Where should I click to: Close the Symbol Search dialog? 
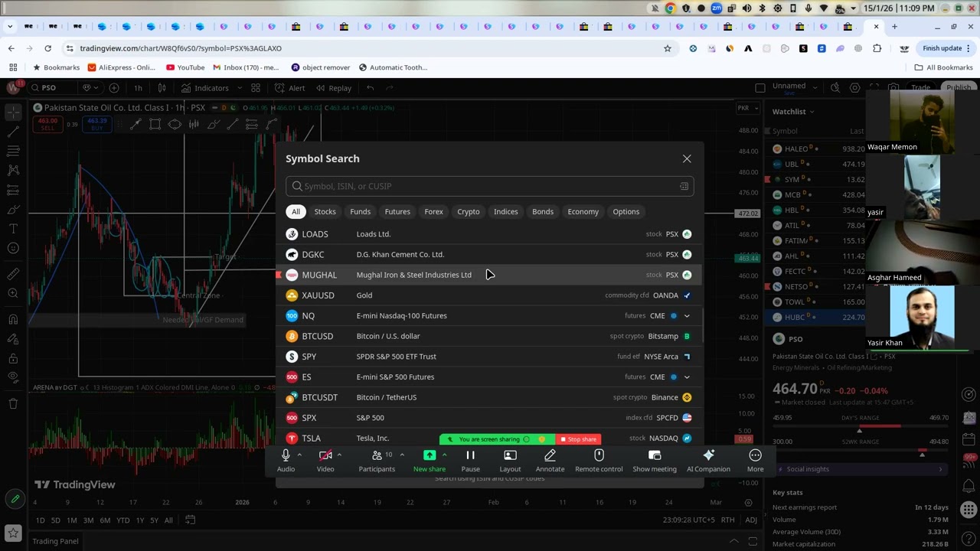pyautogui.click(x=687, y=158)
